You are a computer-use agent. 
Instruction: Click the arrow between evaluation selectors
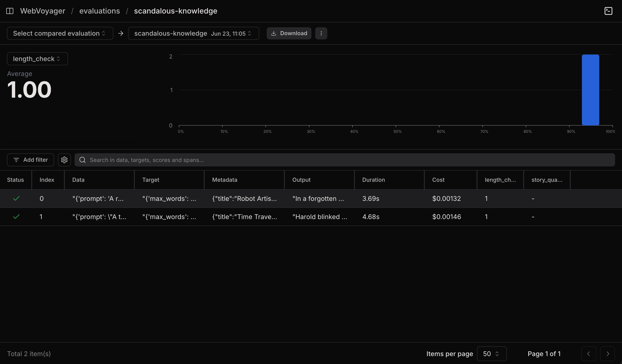click(121, 33)
